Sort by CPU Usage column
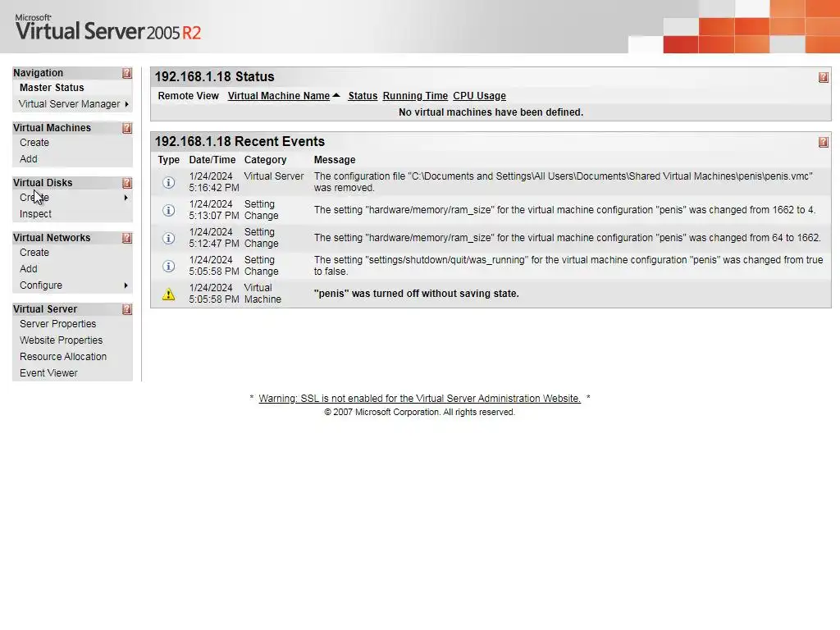This screenshot has height=630, width=840. (479, 96)
